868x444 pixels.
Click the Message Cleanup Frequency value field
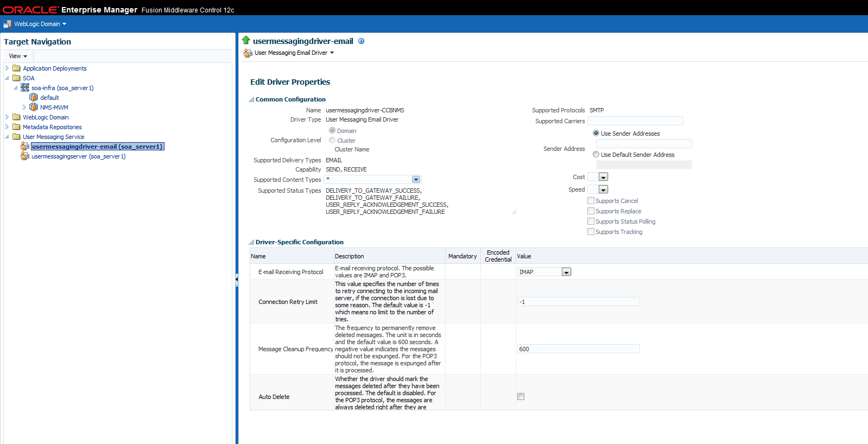click(x=579, y=349)
